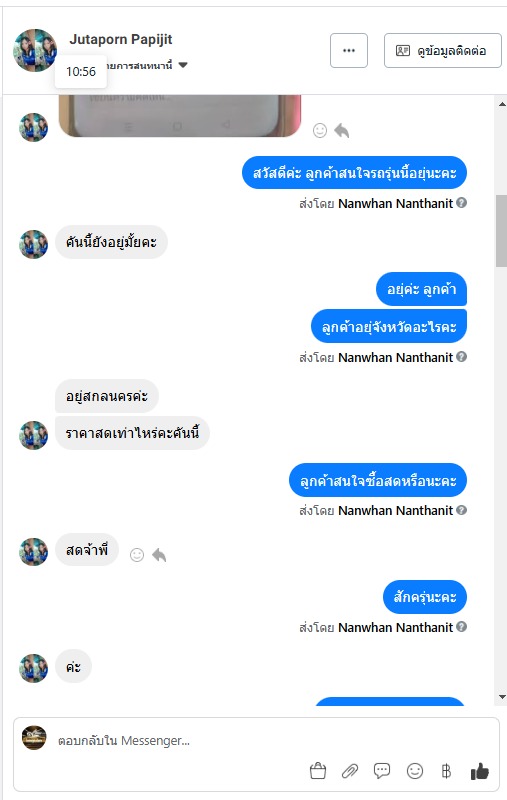507x800 pixels.
Task: Click the Baht payment request icon
Action: [446, 770]
